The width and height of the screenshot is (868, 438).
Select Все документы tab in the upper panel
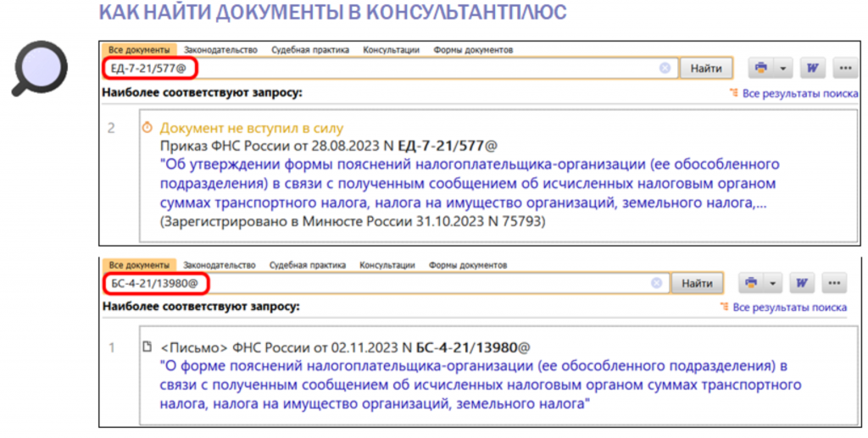pos(139,50)
